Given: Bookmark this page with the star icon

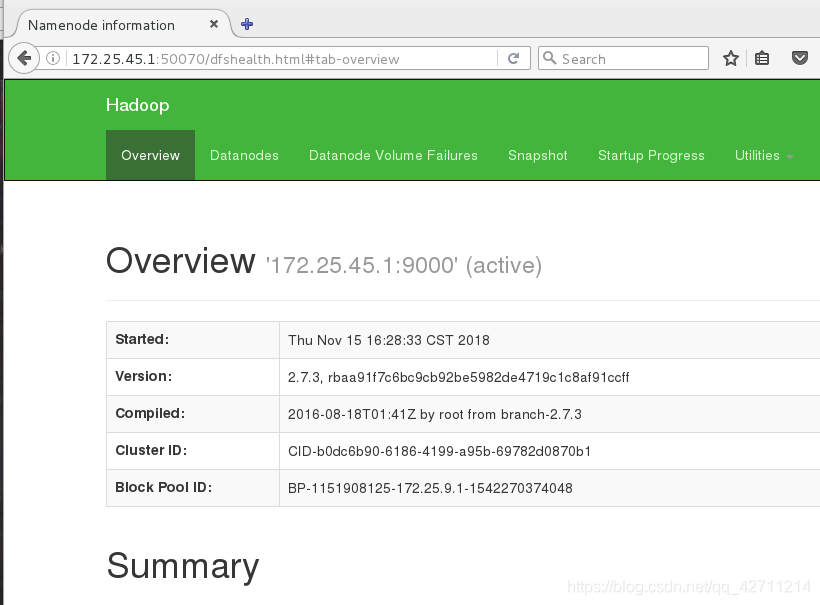Looking at the screenshot, I should pyautogui.click(x=731, y=58).
